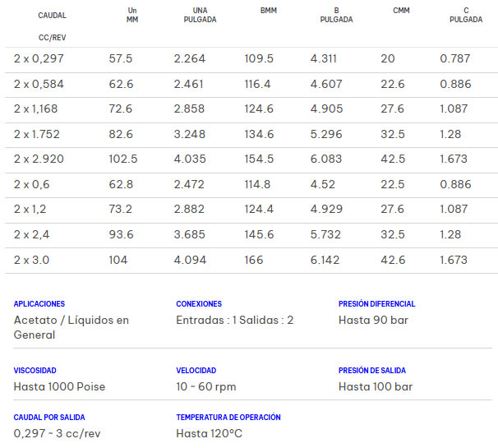Screen dimensions: 498x448
Task: Click the 109.5 value in BMM column
Action: (x=259, y=58)
